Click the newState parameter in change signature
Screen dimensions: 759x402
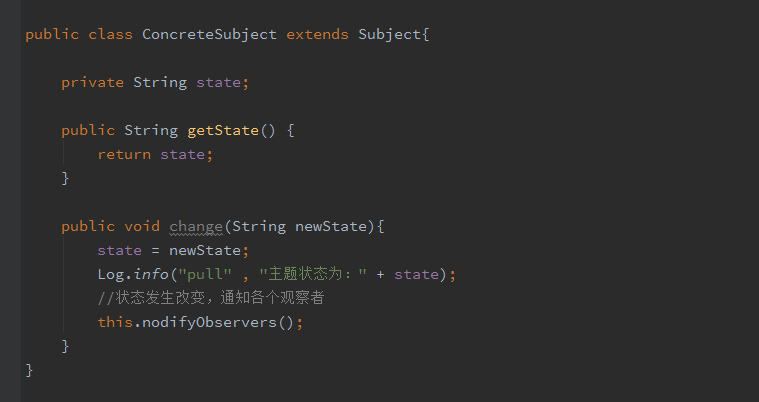pyautogui.click(x=331, y=227)
